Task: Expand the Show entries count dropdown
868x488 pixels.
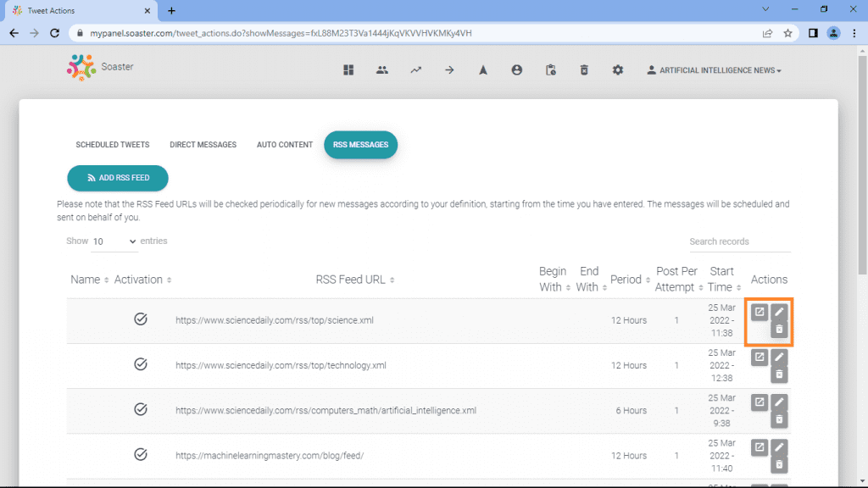Action: tap(114, 241)
